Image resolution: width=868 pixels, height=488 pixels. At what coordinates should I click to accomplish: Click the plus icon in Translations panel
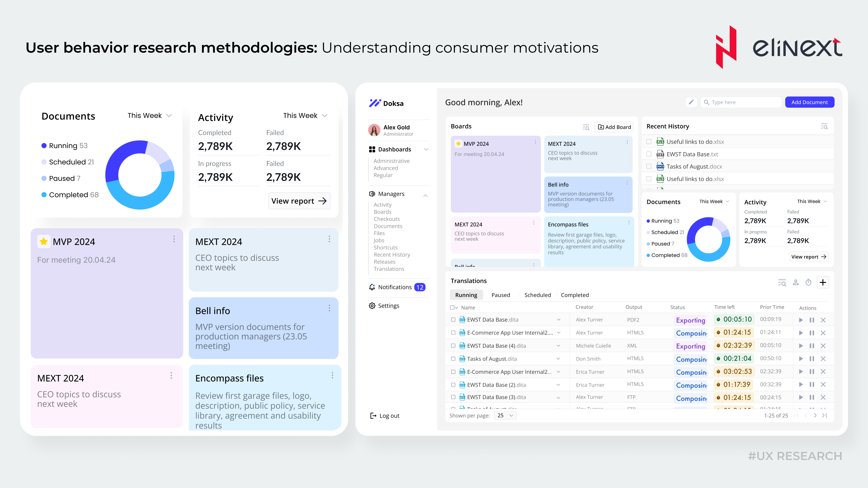[823, 282]
